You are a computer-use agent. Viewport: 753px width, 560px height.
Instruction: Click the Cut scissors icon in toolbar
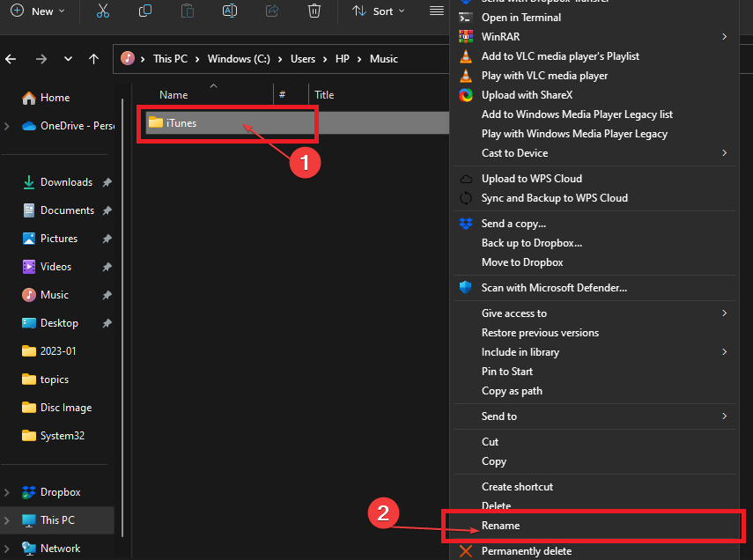coord(103,11)
